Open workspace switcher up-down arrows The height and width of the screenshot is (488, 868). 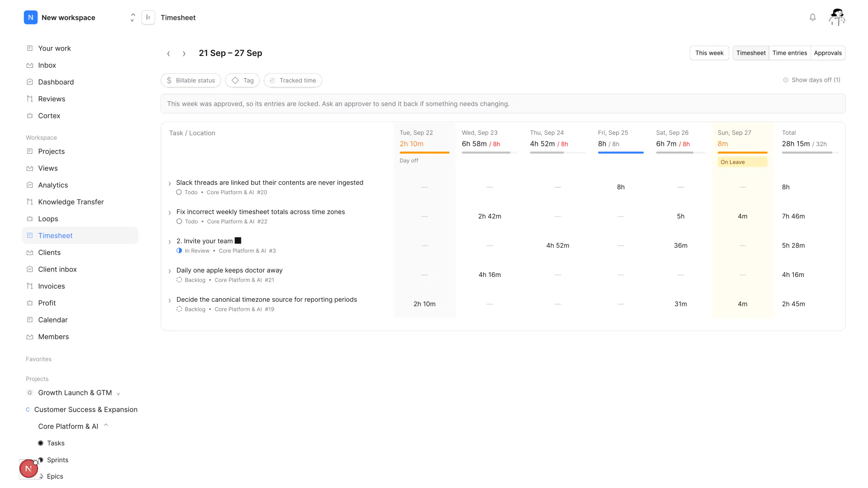click(x=132, y=17)
